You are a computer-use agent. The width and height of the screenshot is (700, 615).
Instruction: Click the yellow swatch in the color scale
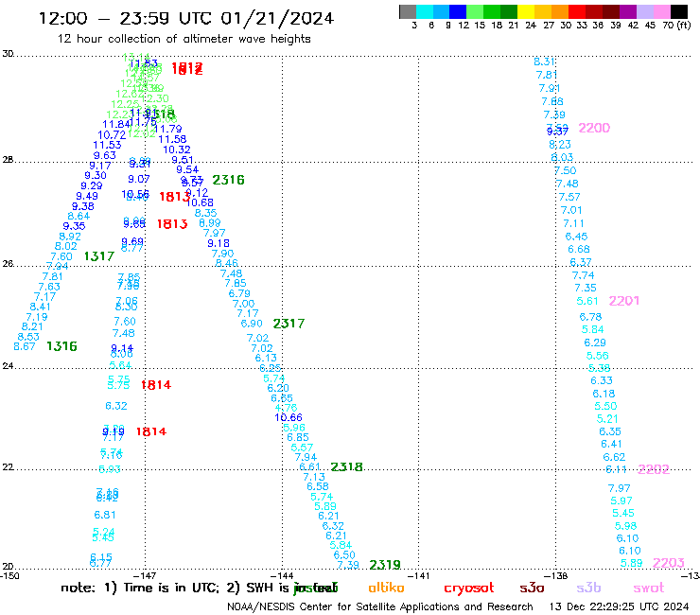[526, 11]
